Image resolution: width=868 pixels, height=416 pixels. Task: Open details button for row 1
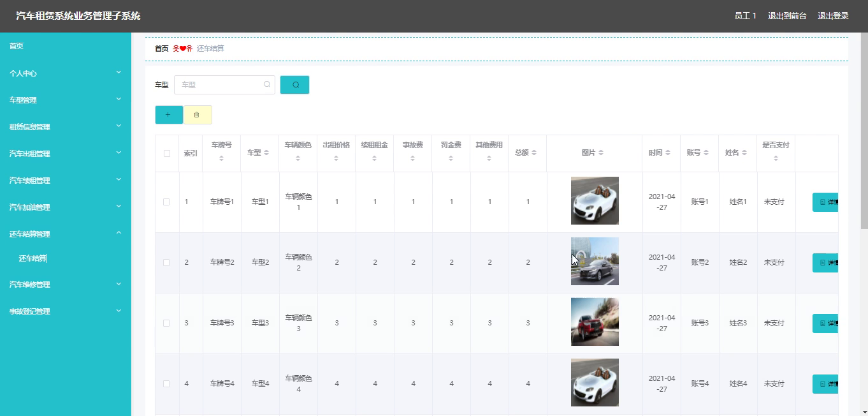(825, 202)
